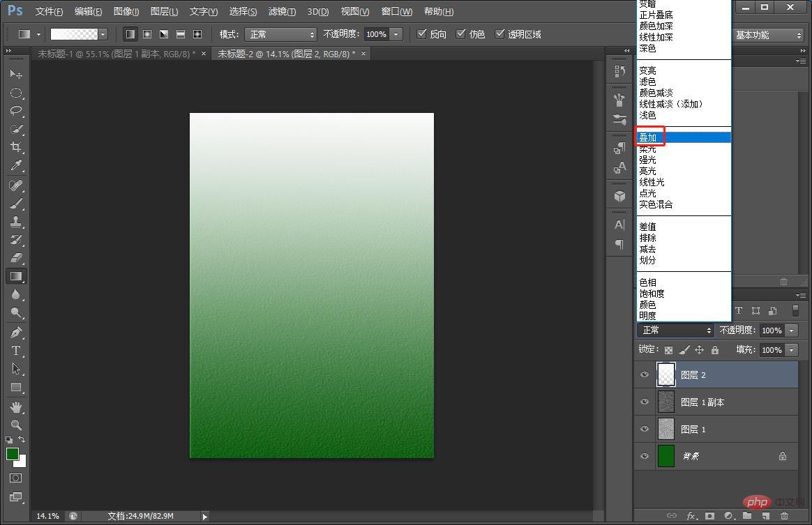Image resolution: width=812 pixels, height=525 pixels.
Task: Select the Dodge tool
Action: (x=15, y=312)
